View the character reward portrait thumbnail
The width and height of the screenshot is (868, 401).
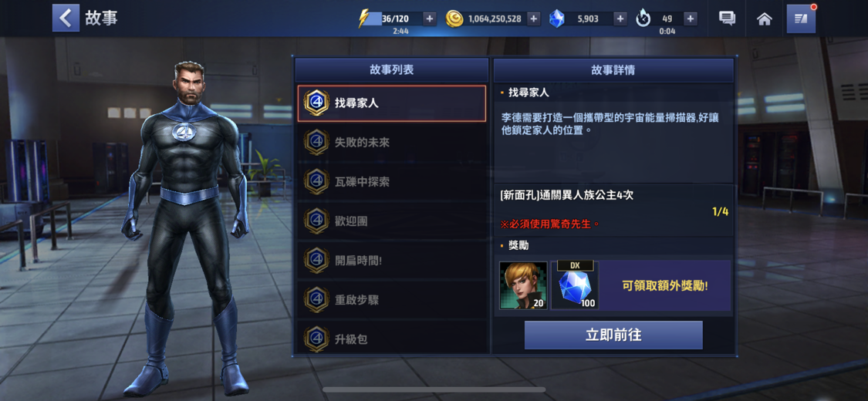(x=523, y=285)
